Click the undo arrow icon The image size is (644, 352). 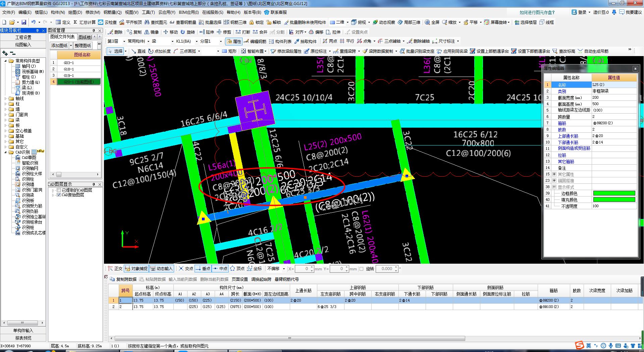33,22
